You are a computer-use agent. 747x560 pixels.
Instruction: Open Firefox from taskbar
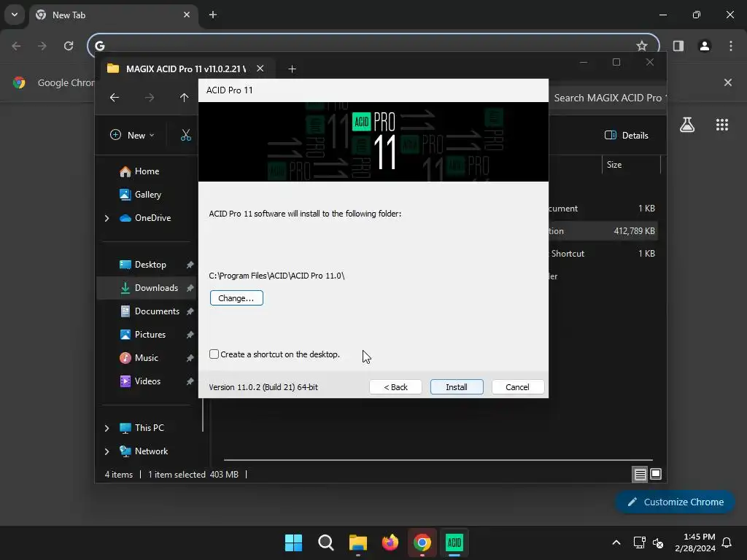click(390, 542)
